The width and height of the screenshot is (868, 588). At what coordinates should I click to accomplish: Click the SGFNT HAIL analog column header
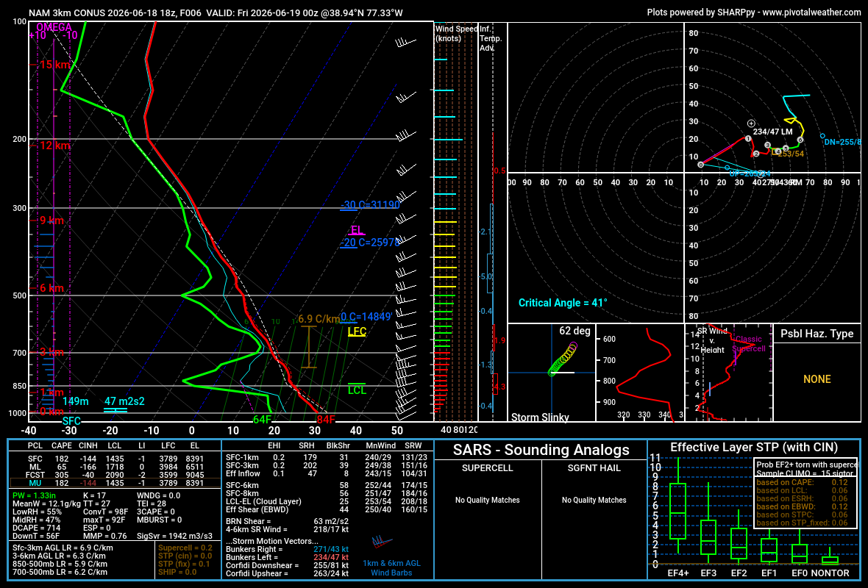tap(594, 468)
